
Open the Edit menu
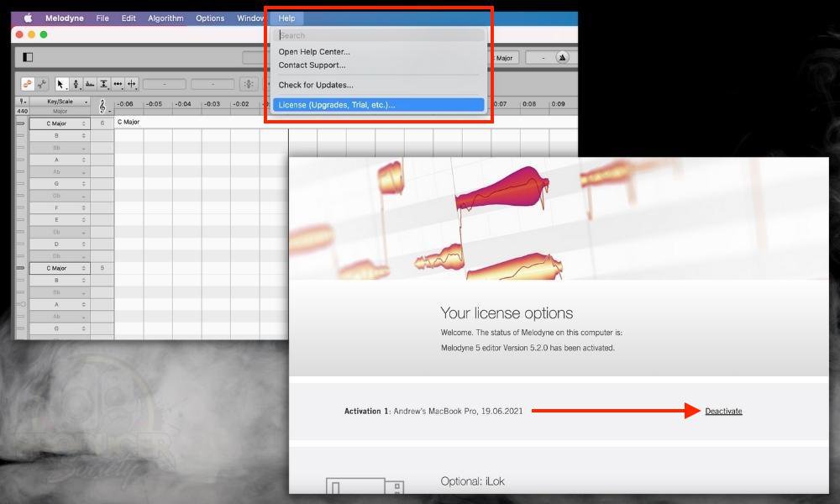tap(129, 18)
